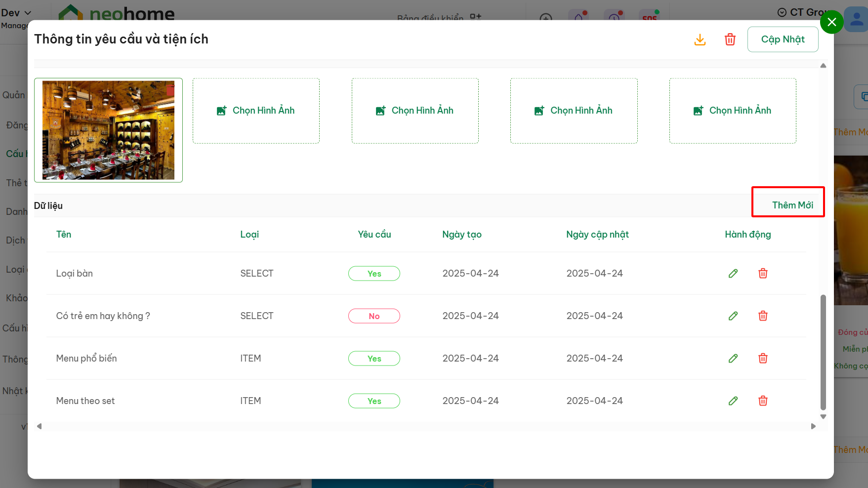
Task: Open the Dev dropdown in the background header
Action: (16, 13)
